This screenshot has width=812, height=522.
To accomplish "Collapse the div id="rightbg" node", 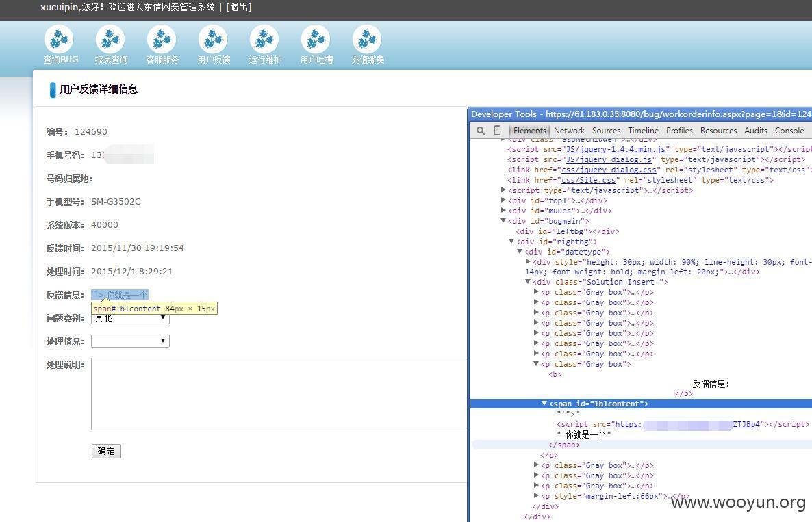I will [511, 242].
